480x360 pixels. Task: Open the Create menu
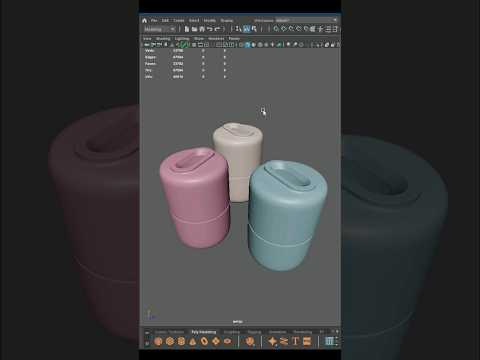(x=179, y=20)
